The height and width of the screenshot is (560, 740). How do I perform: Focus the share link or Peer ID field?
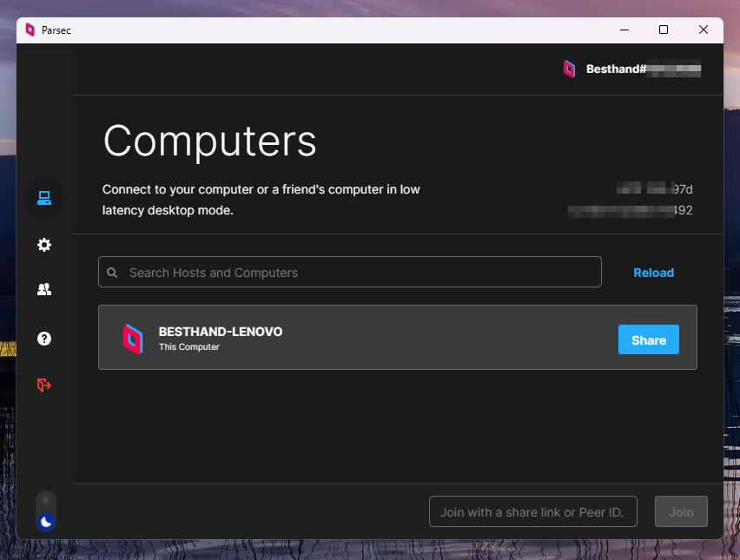[x=532, y=512]
